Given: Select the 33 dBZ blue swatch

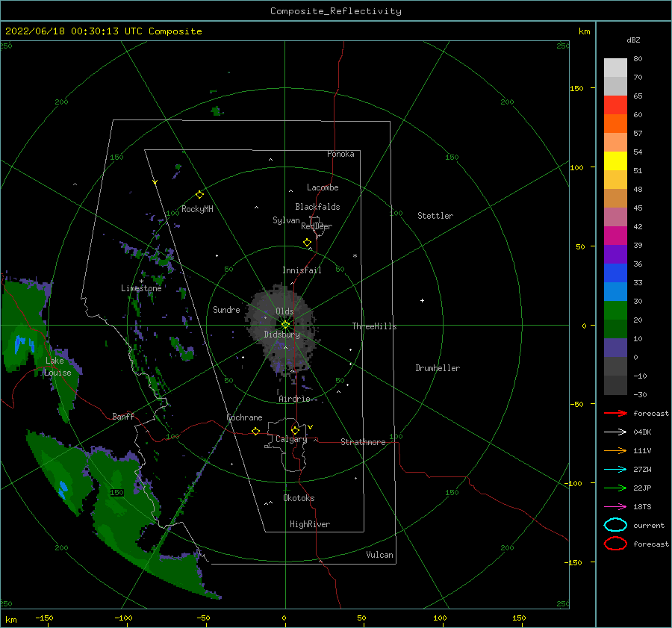Looking at the screenshot, I should click(615, 273).
